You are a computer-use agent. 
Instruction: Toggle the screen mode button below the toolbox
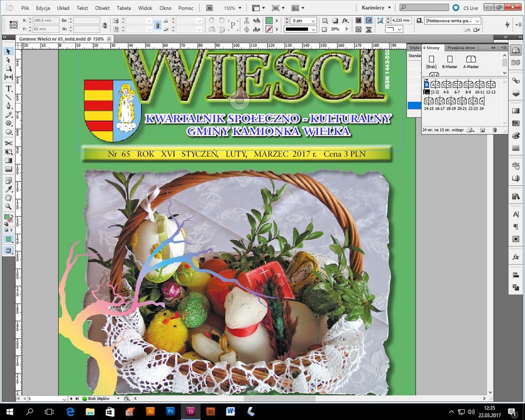point(9,250)
